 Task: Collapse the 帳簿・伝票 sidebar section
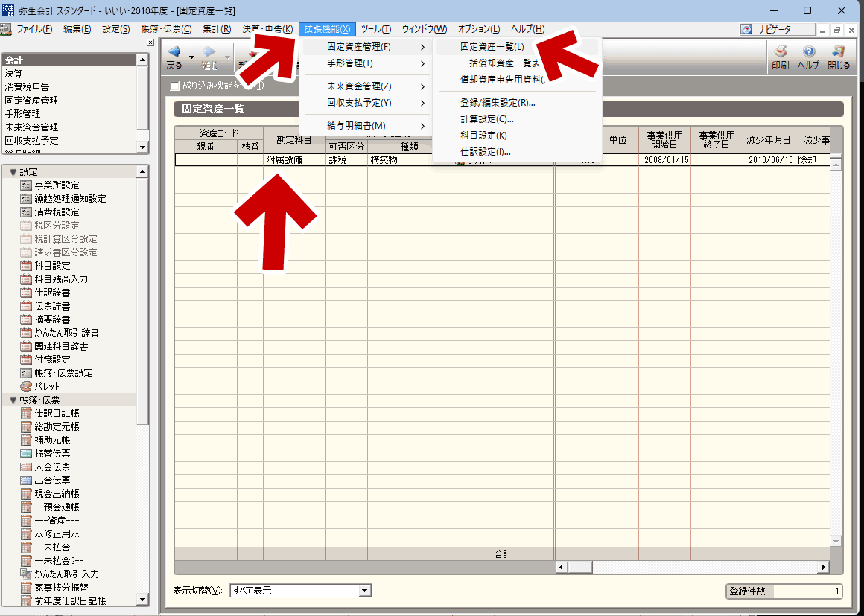[13, 400]
